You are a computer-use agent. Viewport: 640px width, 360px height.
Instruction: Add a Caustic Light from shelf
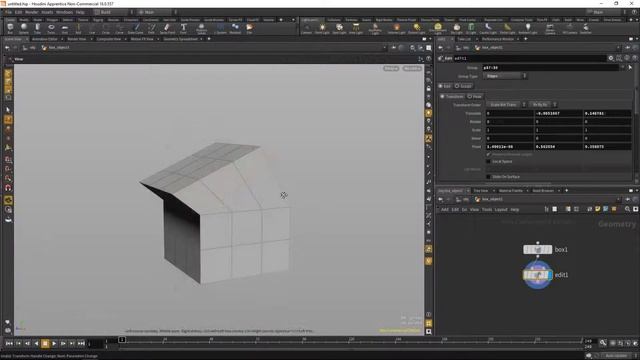tap(488, 28)
